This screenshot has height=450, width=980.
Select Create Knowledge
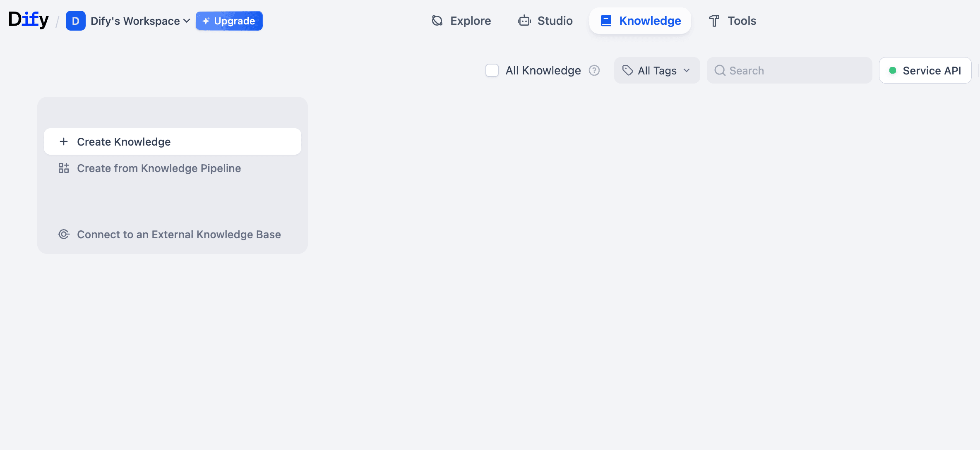[124, 141]
